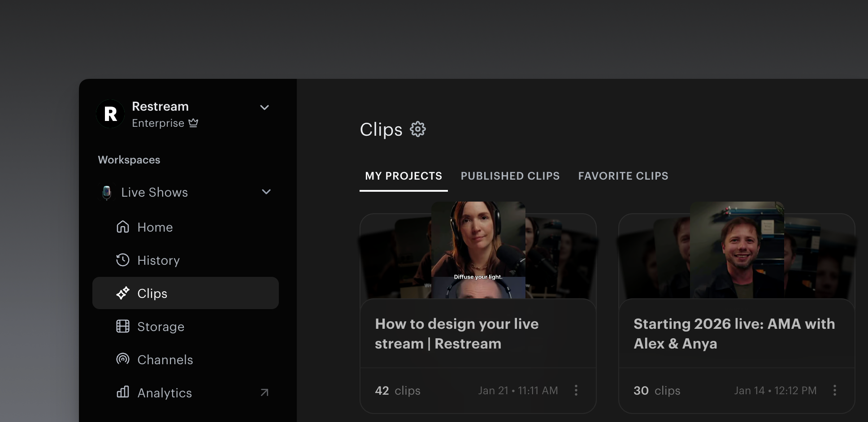Screen dimensions: 868x422
Task: Open Clips settings gear icon
Action: (x=418, y=129)
